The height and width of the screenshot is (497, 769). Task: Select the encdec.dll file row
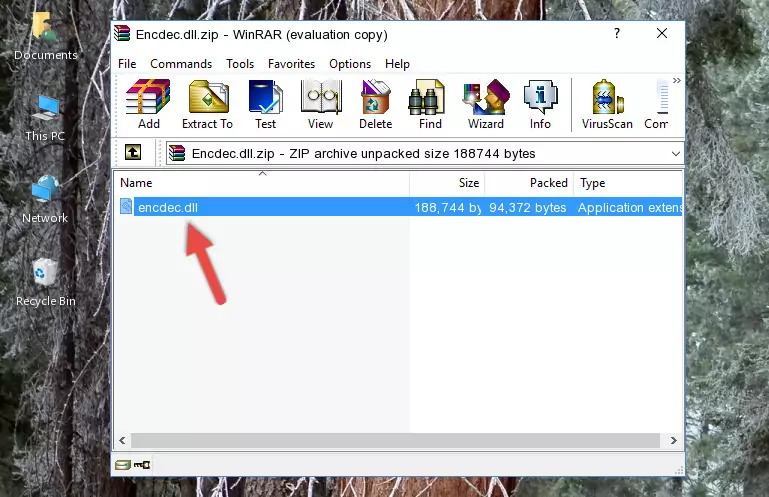pyautogui.click(x=399, y=207)
